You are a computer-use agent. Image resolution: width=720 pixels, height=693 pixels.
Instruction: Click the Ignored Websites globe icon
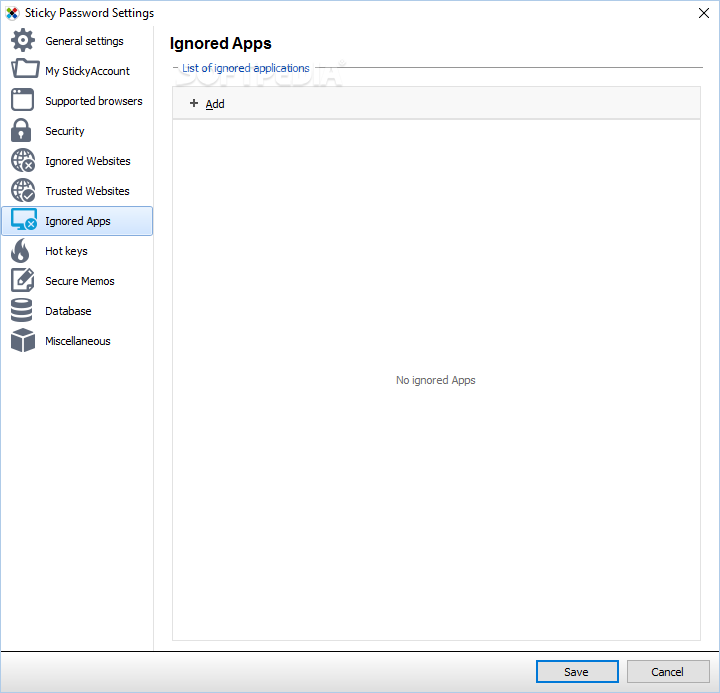(x=23, y=160)
